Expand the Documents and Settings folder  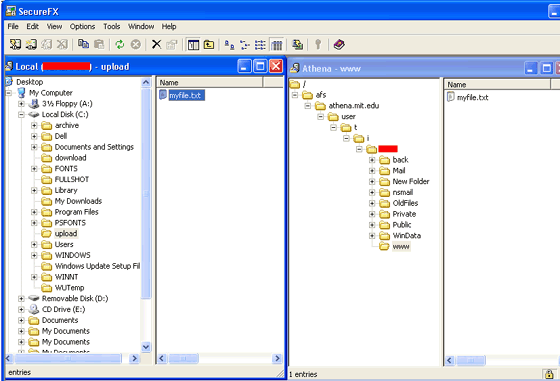point(34,147)
